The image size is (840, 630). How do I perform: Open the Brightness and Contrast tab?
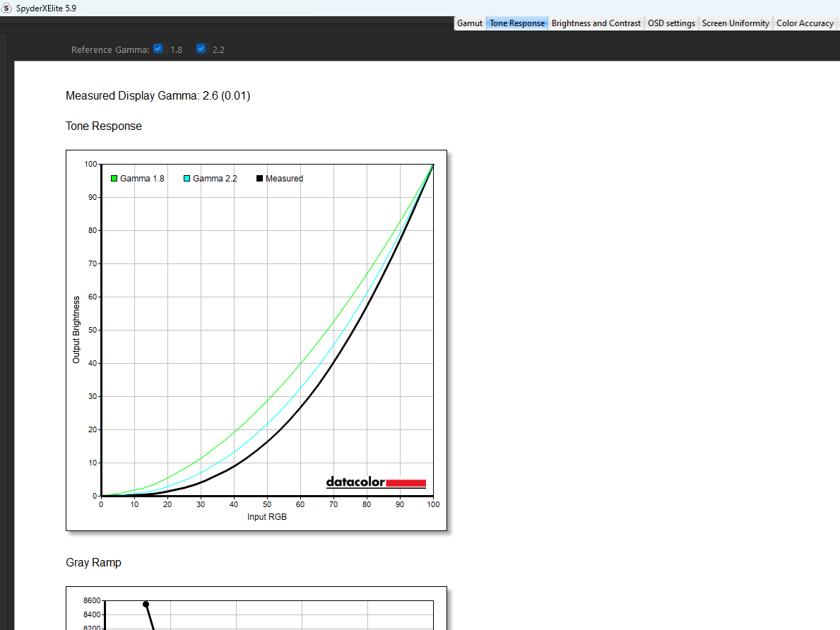[596, 23]
